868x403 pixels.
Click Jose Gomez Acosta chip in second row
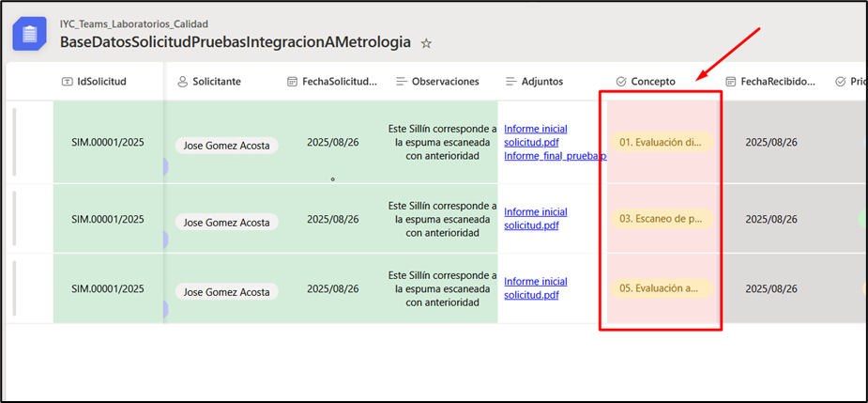click(226, 223)
